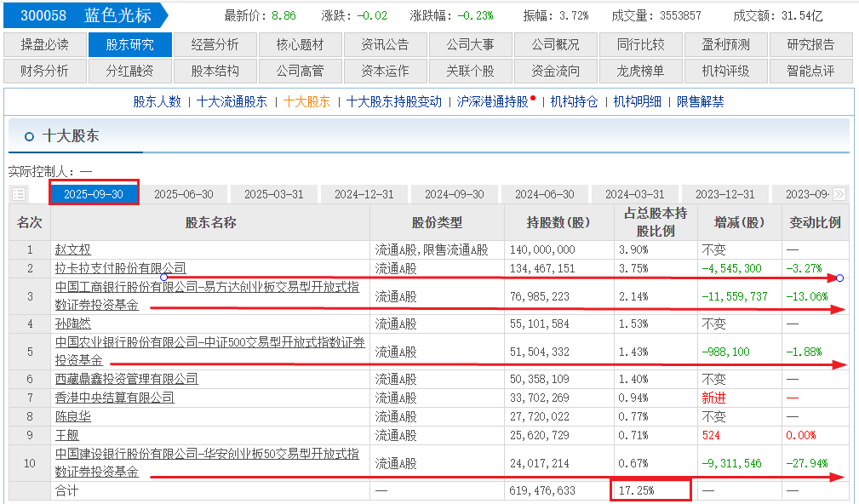The width and height of the screenshot is (859, 504).
Task: Open shareholder 西藏鼎鑫投资管理有限公司 link
Action: click(127, 379)
